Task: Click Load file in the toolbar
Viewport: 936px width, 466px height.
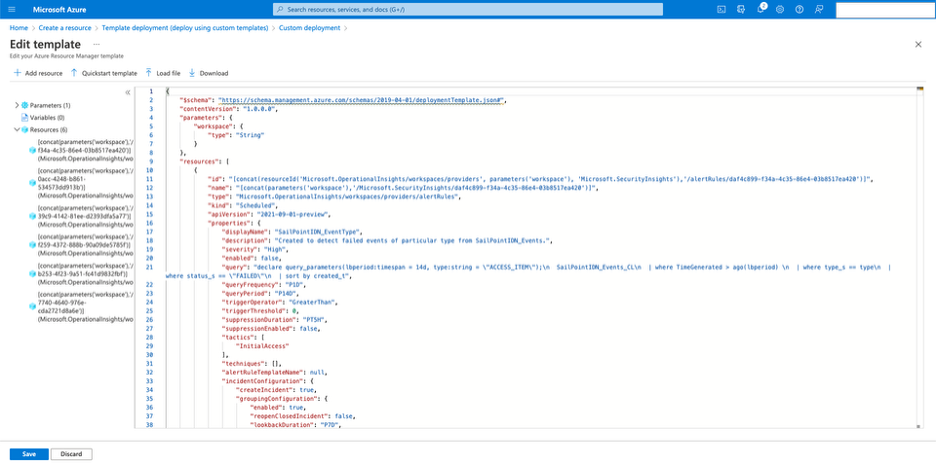Action: tap(163, 73)
